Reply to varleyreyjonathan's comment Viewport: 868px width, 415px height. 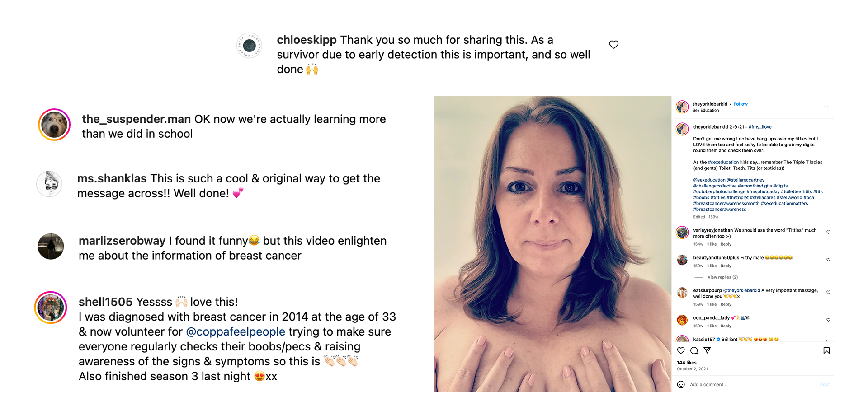[726, 244]
